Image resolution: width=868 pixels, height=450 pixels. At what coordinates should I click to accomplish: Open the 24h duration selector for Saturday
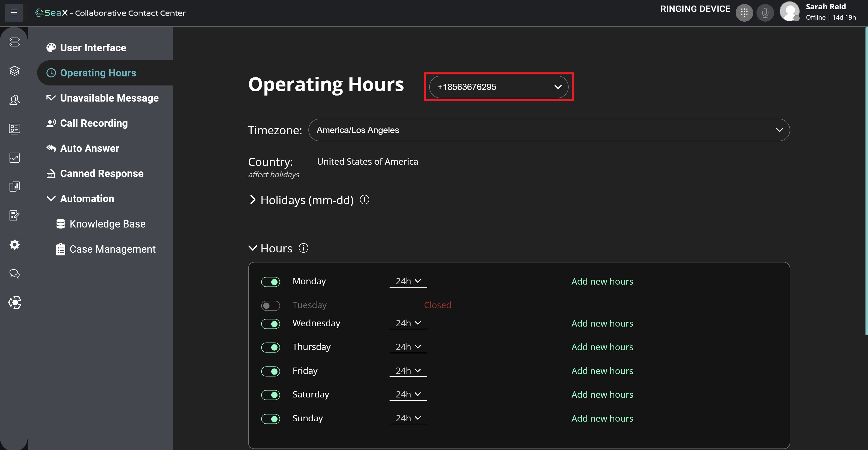coord(408,394)
